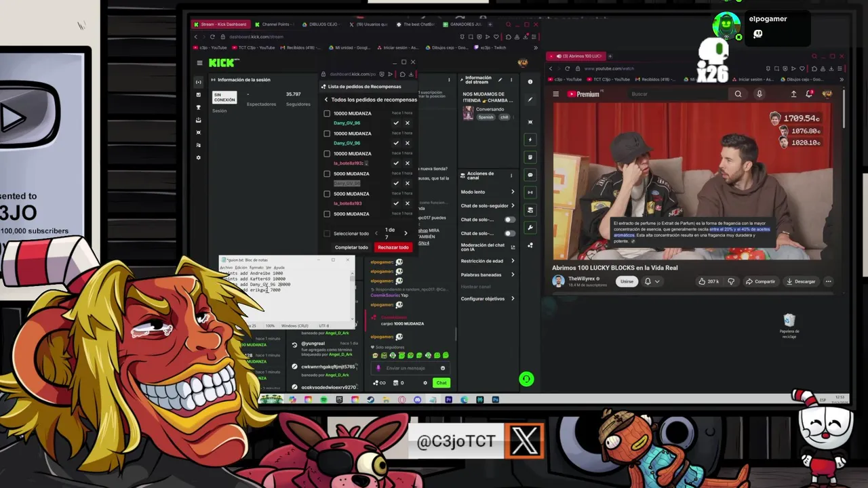The width and height of the screenshot is (868, 488).
Task: Approve first 10000 MUDANZA request from Dany_GV_96
Action: tap(396, 123)
